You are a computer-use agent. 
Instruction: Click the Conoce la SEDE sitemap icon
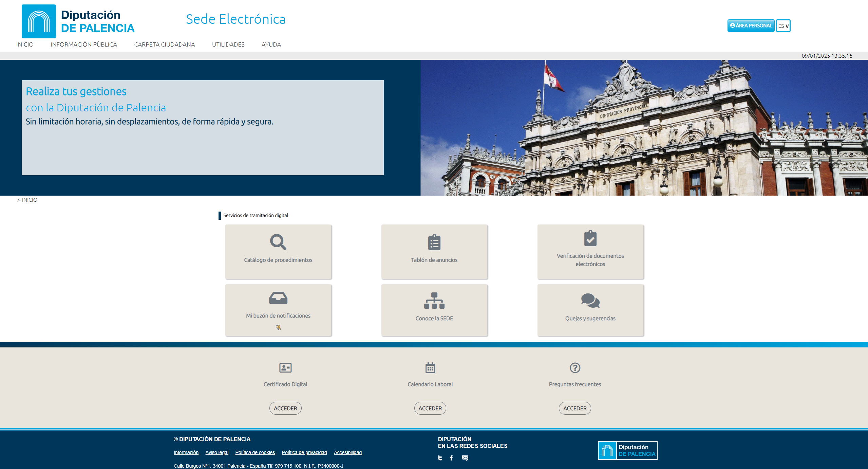(434, 301)
